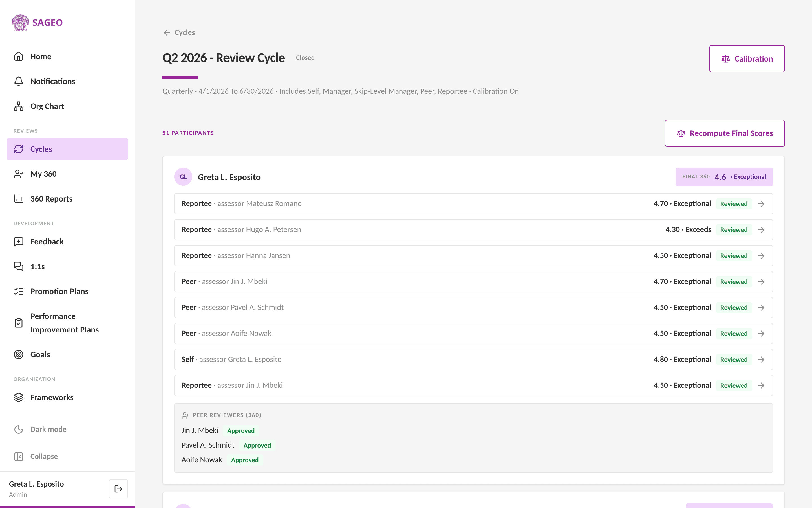Click the Goals target icon
The width and height of the screenshot is (812, 508).
tap(18, 354)
